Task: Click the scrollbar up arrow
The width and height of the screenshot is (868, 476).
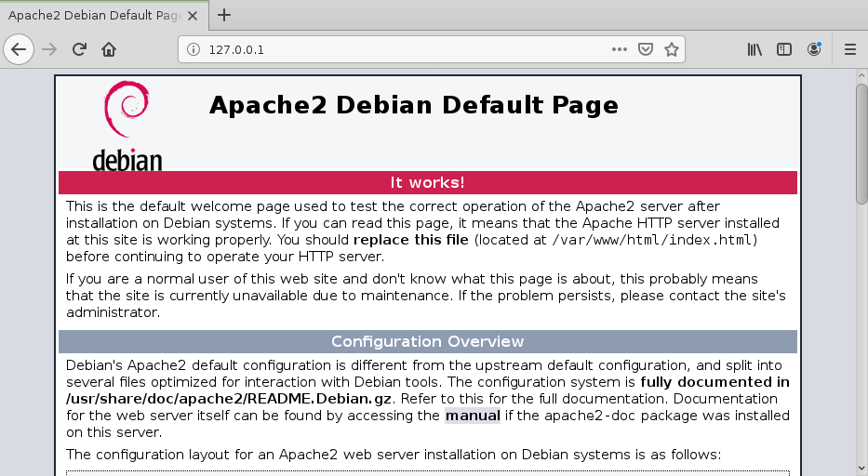Action: pos(861,76)
